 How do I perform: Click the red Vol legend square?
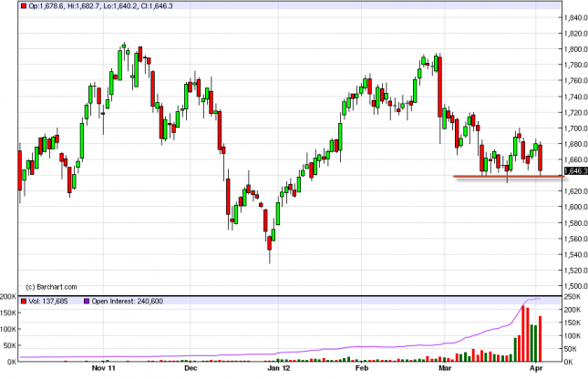(24, 302)
